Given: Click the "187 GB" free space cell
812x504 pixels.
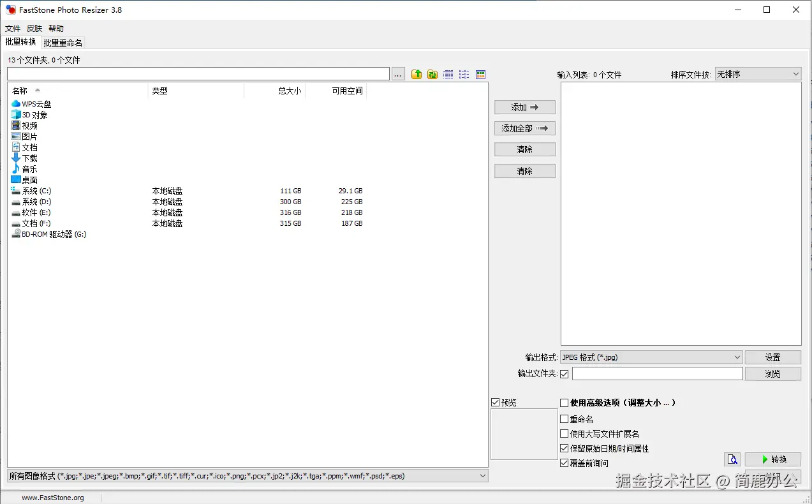Looking at the screenshot, I should tap(351, 223).
